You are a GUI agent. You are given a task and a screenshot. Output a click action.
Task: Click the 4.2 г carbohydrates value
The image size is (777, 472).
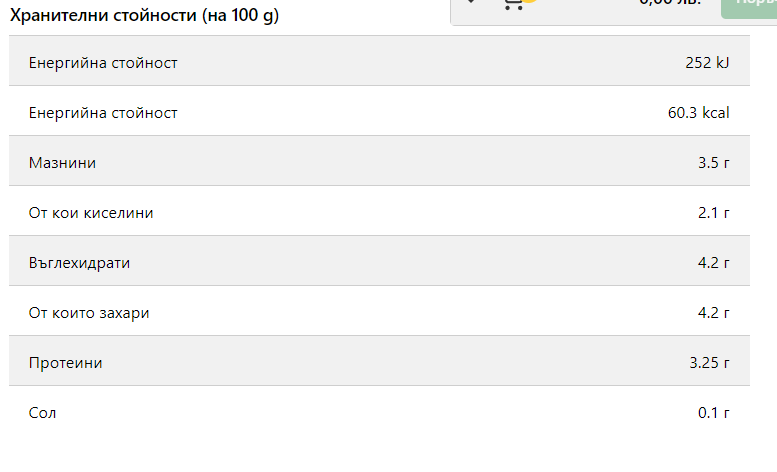pyautogui.click(x=714, y=263)
